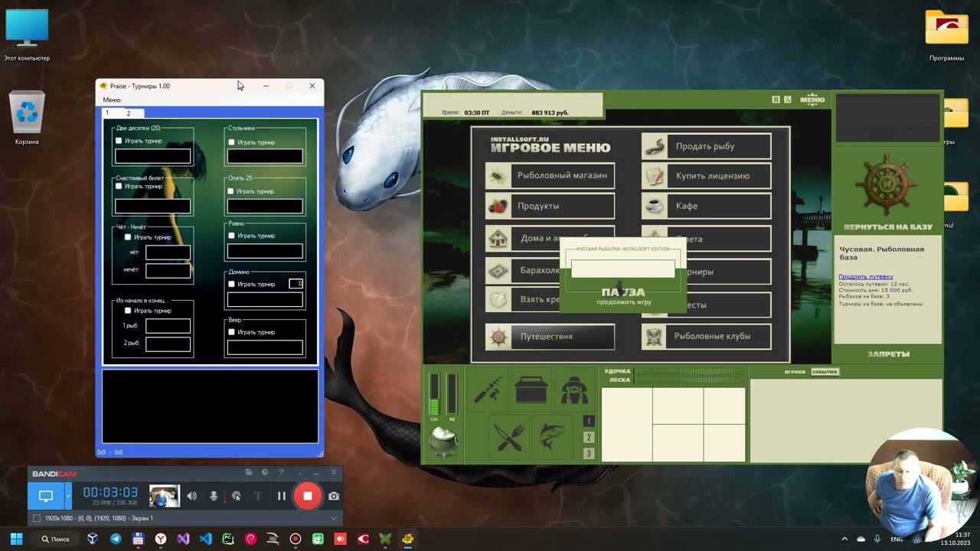Enable Играть турнир for Веер
The width and height of the screenshot is (980, 551).
click(x=231, y=332)
